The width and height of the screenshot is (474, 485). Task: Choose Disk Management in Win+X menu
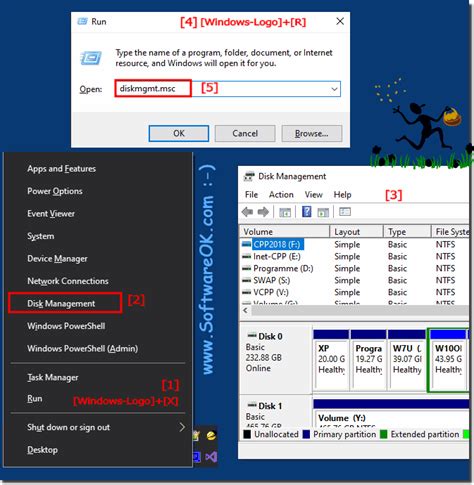click(x=61, y=304)
